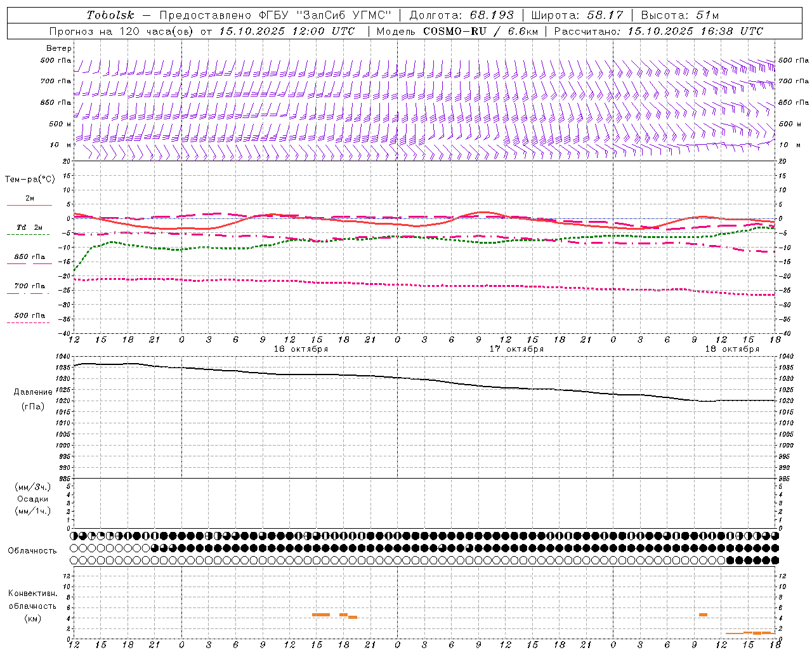This screenshot has height=650, width=812.
Task: Select the 850 гПа temperature legend entry
Action: 30,260
